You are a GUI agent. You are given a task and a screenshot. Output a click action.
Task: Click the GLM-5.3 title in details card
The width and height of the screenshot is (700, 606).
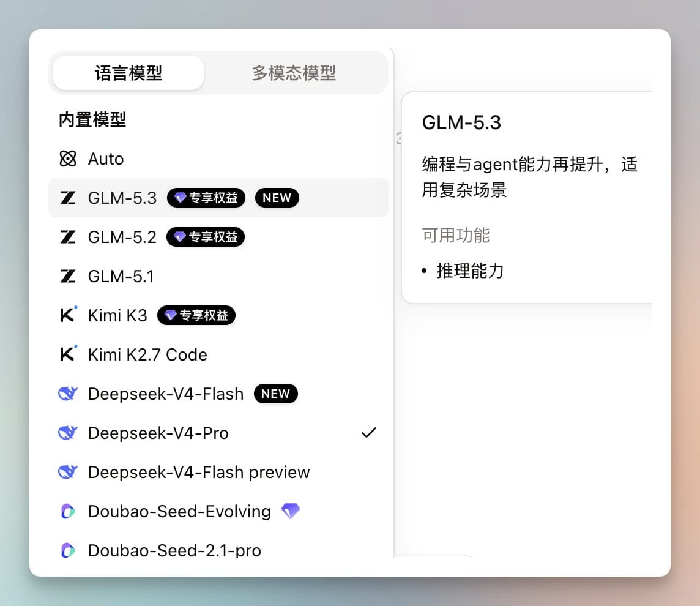(461, 122)
